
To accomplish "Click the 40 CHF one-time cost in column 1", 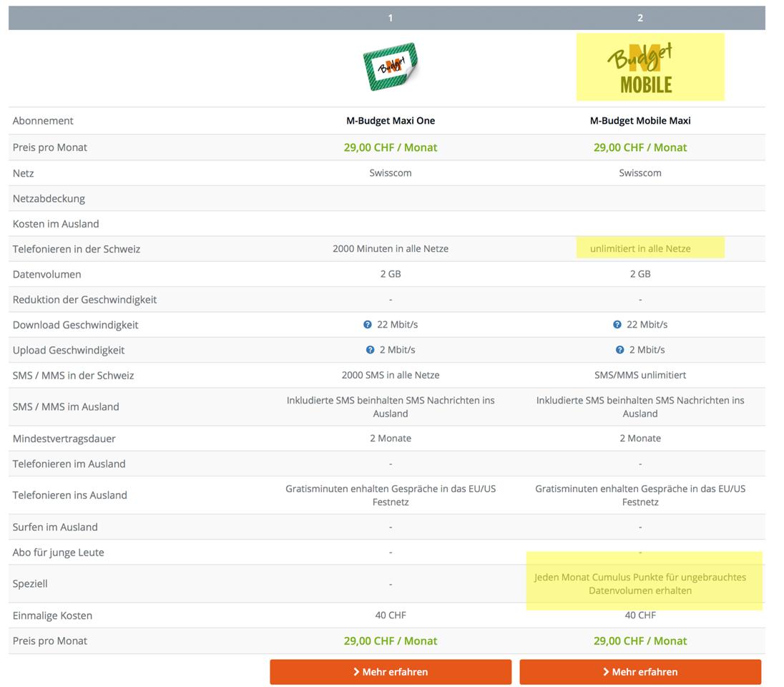I will coord(391,615).
